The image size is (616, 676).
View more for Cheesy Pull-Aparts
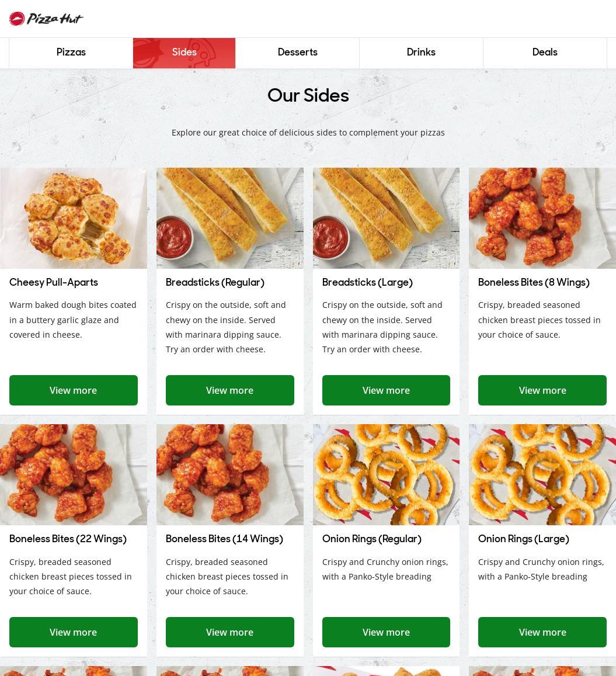pos(74,390)
